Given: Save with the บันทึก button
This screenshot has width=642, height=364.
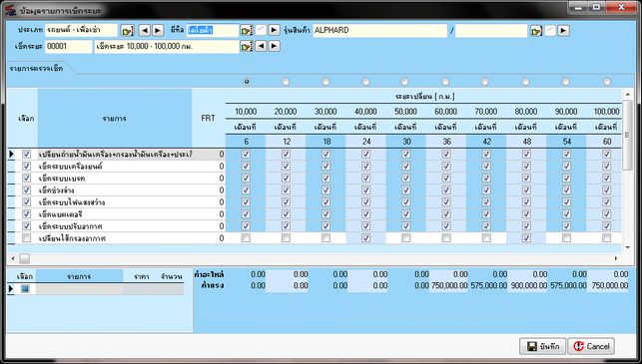Looking at the screenshot, I should [542, 346].
